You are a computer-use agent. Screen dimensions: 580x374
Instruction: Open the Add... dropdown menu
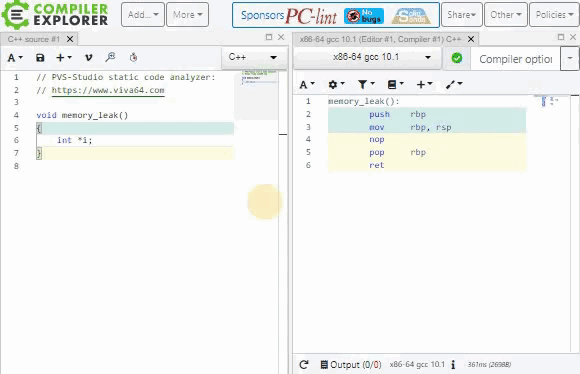click(x=143, y=15)
